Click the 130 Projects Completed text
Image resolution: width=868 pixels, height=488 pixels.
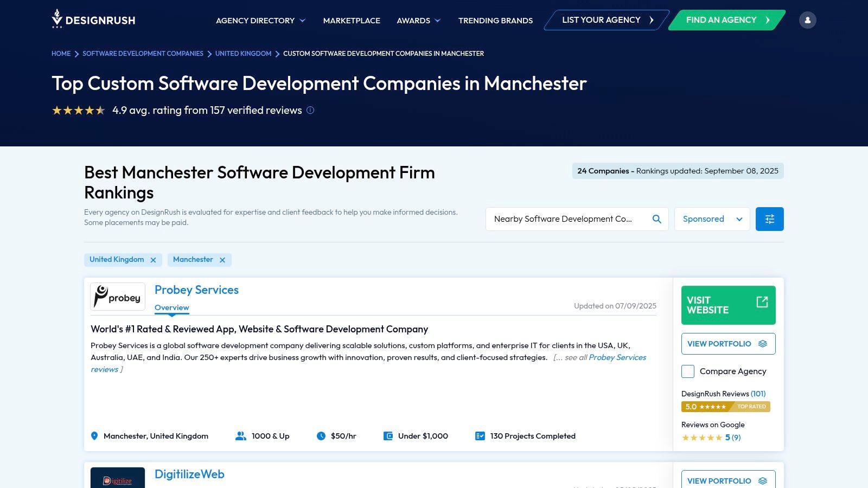click(x=533, y=436)
